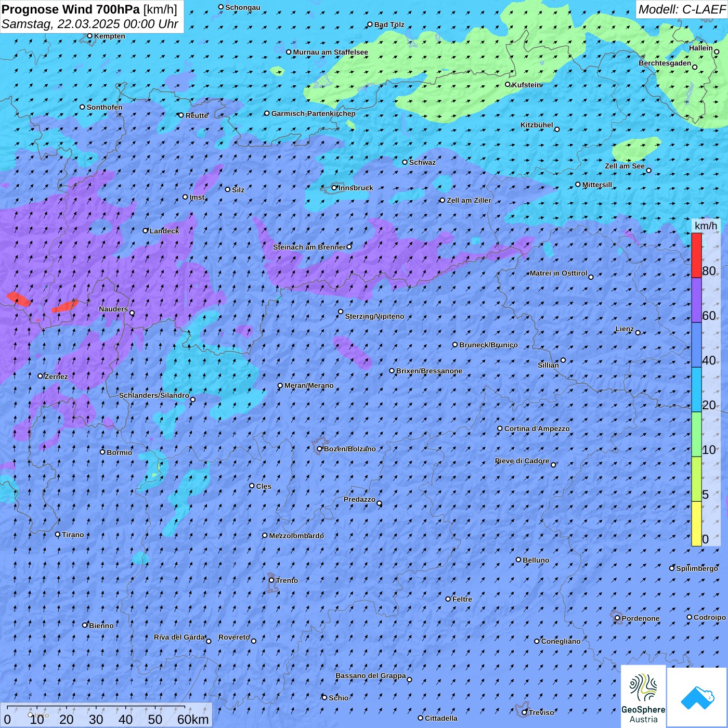Click the 'km/h' legend unit label
The width and height of the screenshot is (728, 728).
coord(706,226)
